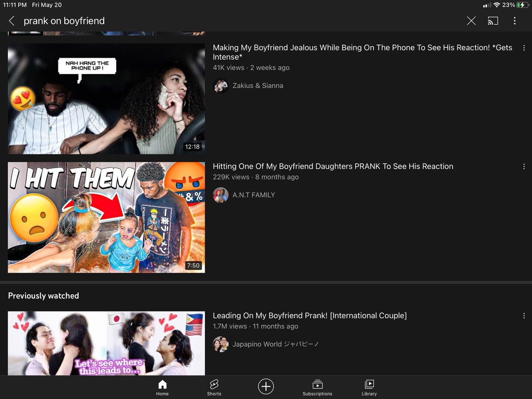This screenshot has width=532, height=399.
Task: Clear the search query with the X icon
Action: [x=471, y=21]
